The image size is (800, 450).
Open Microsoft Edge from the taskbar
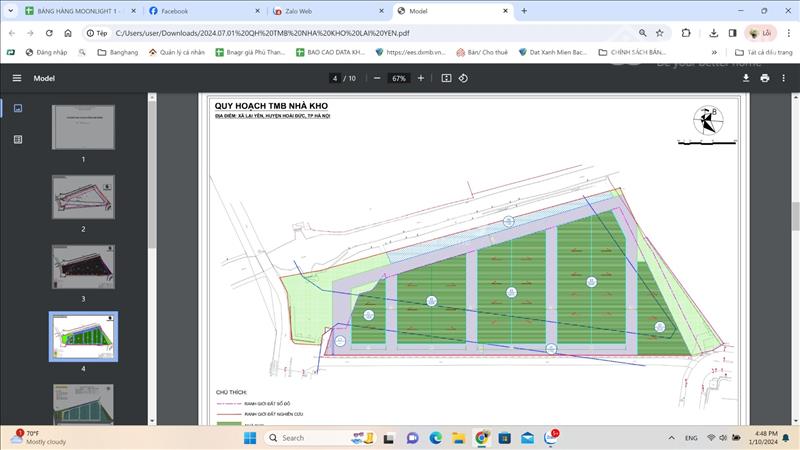(435, 438)
